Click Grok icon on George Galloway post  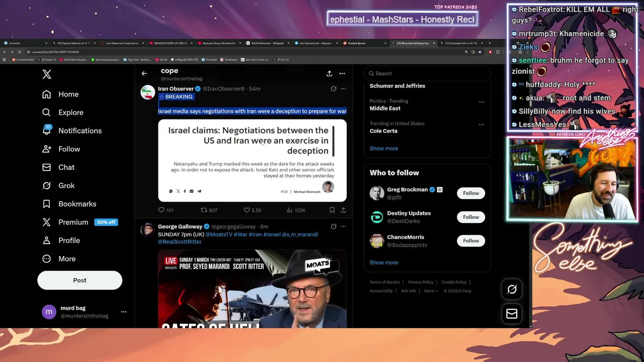(x=333, y=226)
